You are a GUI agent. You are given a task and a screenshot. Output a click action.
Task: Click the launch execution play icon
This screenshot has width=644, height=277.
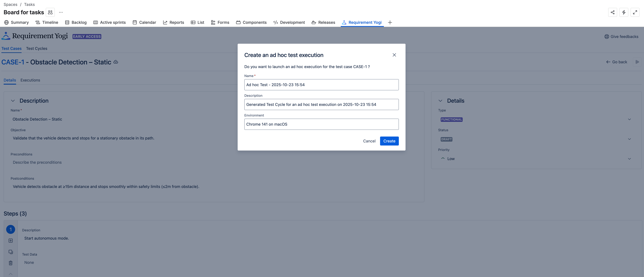(637, 62)
